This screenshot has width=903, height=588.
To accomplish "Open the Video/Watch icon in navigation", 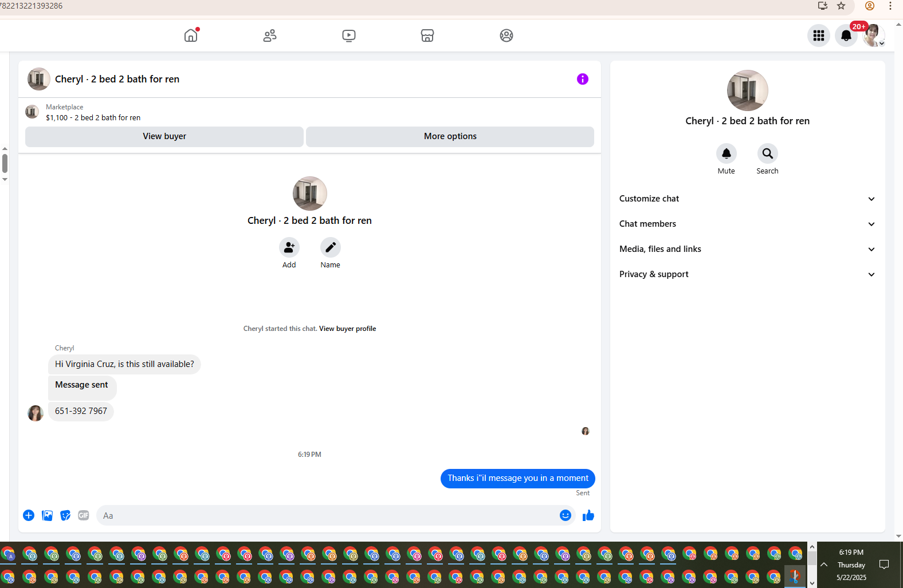I will coord(349,35).
